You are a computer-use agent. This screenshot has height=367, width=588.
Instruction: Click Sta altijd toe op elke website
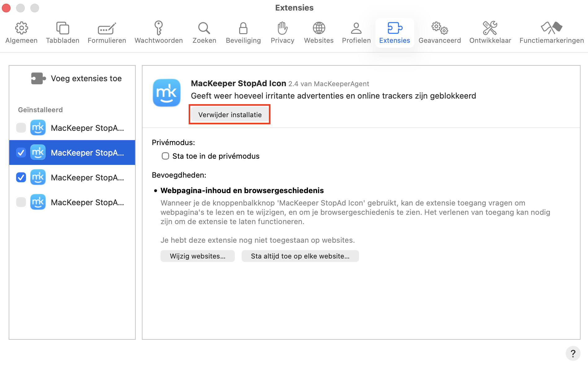click(x=300, y=256)
